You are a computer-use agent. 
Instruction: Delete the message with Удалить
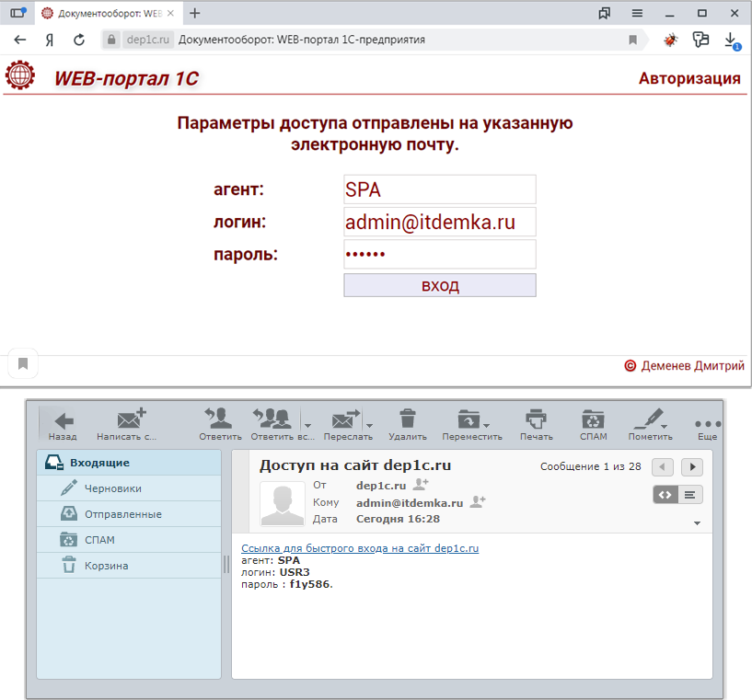coord(408,424)
